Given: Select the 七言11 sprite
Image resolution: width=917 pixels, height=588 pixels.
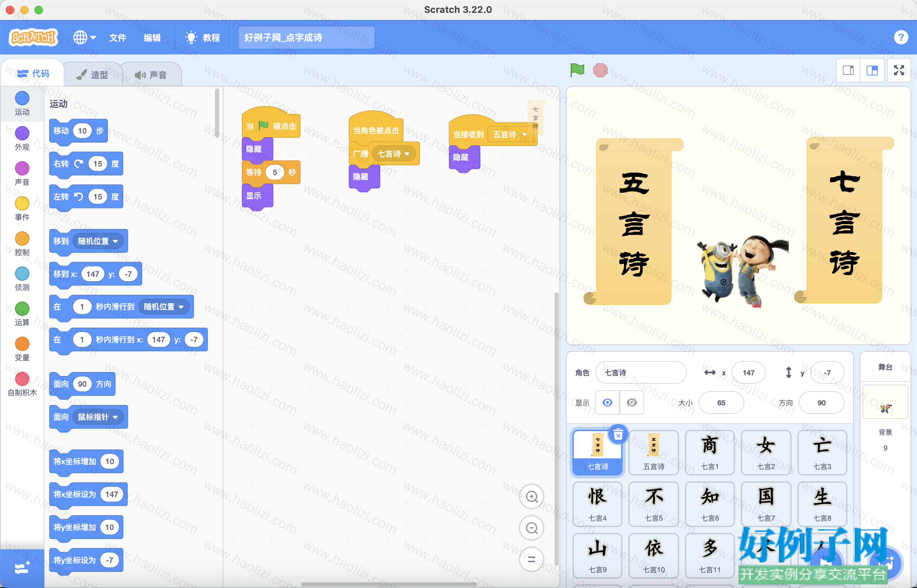Looking at the screenshot, I should tap(710, 555).
